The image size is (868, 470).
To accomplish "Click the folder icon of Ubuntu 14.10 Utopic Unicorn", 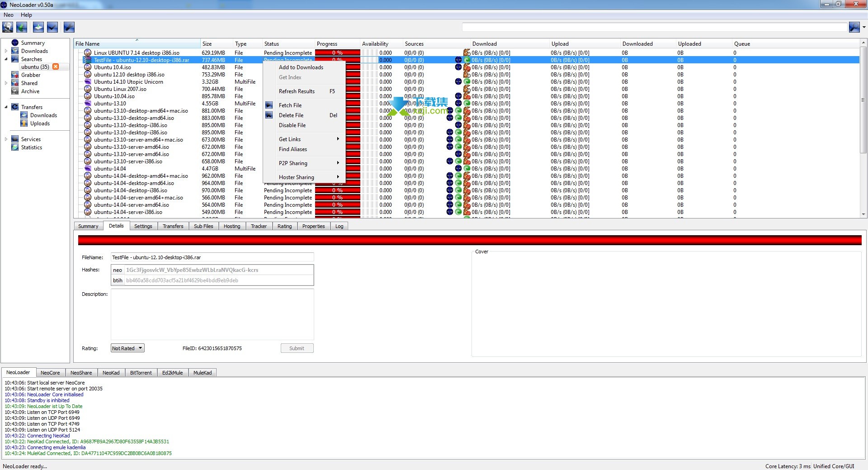I will coord(88,82).
